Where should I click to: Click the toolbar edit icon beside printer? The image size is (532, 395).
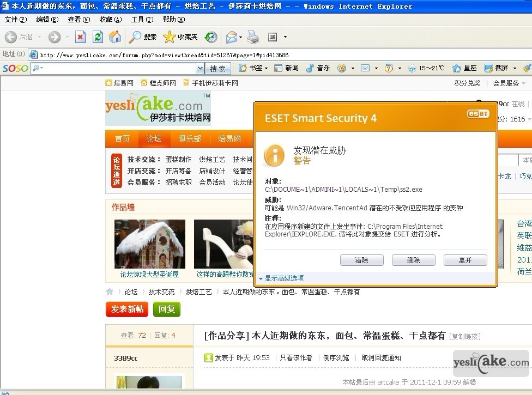[273, 37]
